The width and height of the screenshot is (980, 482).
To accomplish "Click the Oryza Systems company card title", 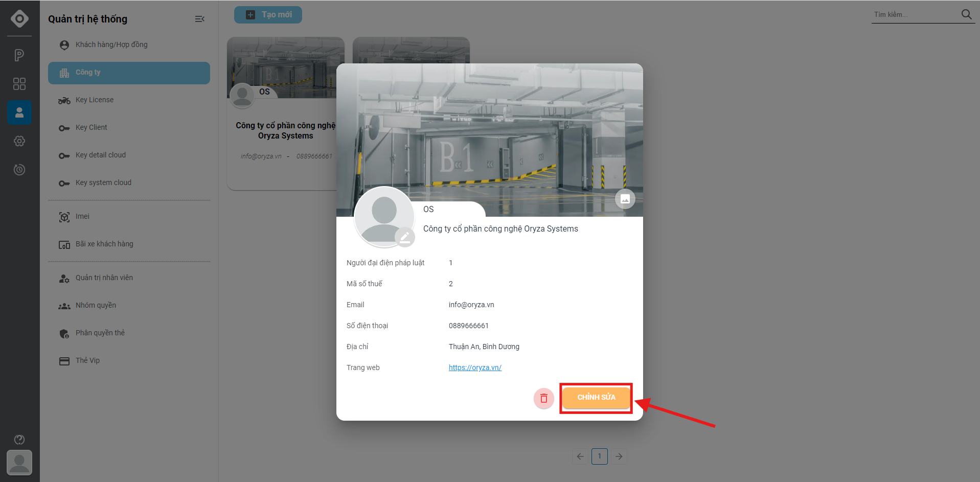I will point(285,130).
